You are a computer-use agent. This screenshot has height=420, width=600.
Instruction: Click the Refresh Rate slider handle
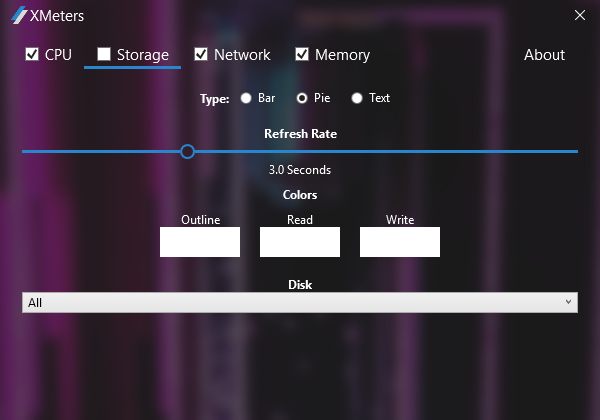pyautogui.click(x=187, y=151)
